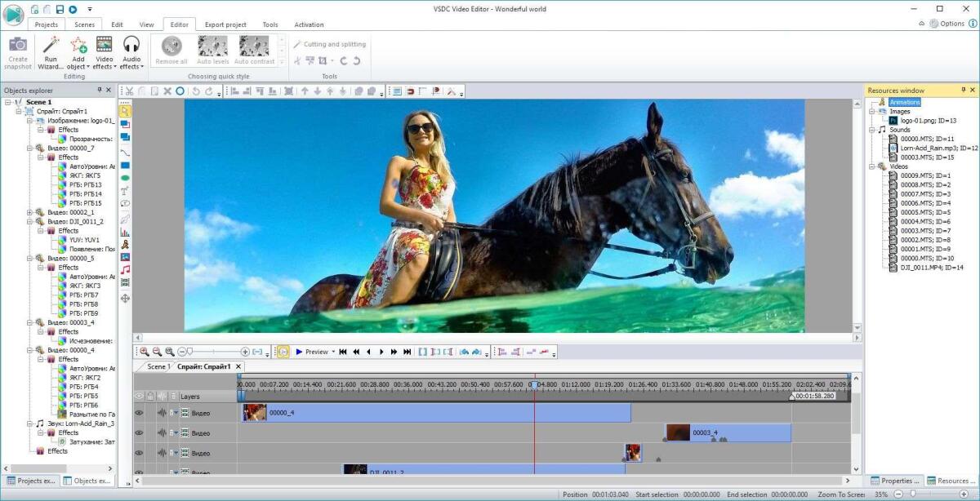Select the music note audio object tool
Screen dimensions: 980x501
[x=126, y=269]
